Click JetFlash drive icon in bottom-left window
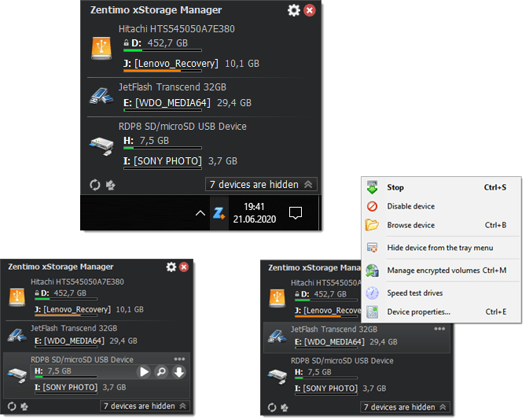529x420 pixels. [x=17, y=335]
